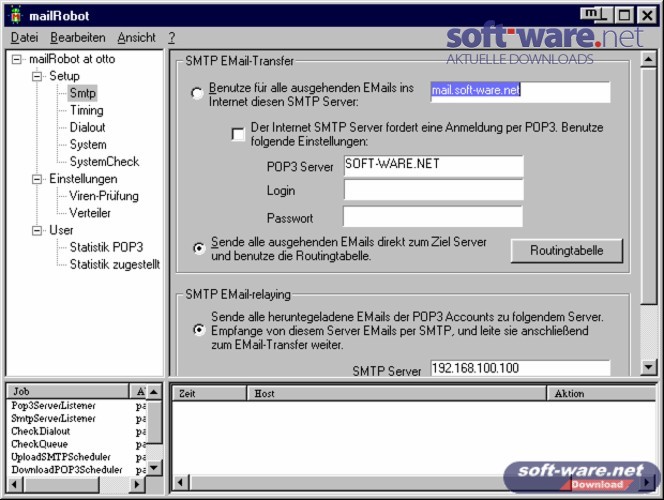Viewport: 664px width, 500px height.
Task: Click the Zeit column header
Action: tap(209, 394)
